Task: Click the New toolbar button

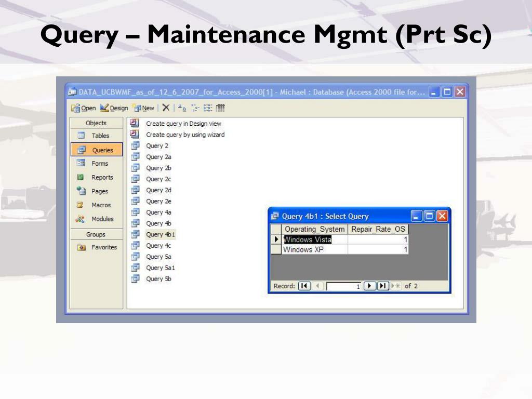Action: [144, 108]
